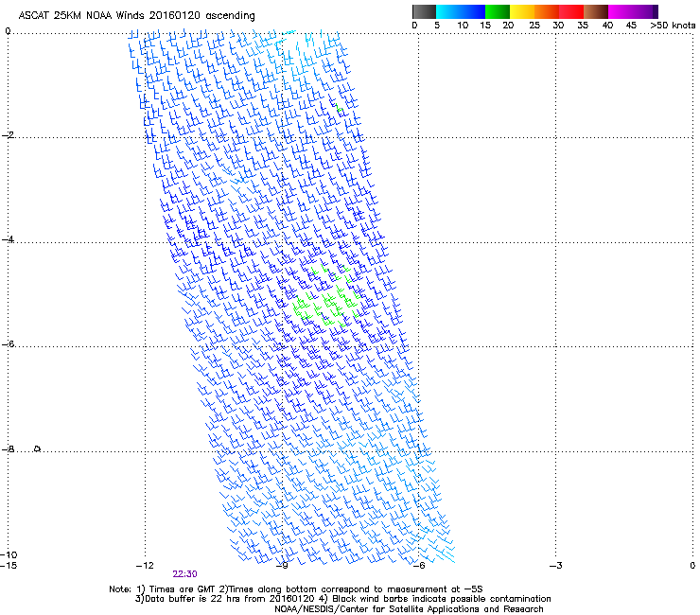Click the small island outline near -8 latitude
The width and height of the screenshot is (700, 615).
(38, 448)
